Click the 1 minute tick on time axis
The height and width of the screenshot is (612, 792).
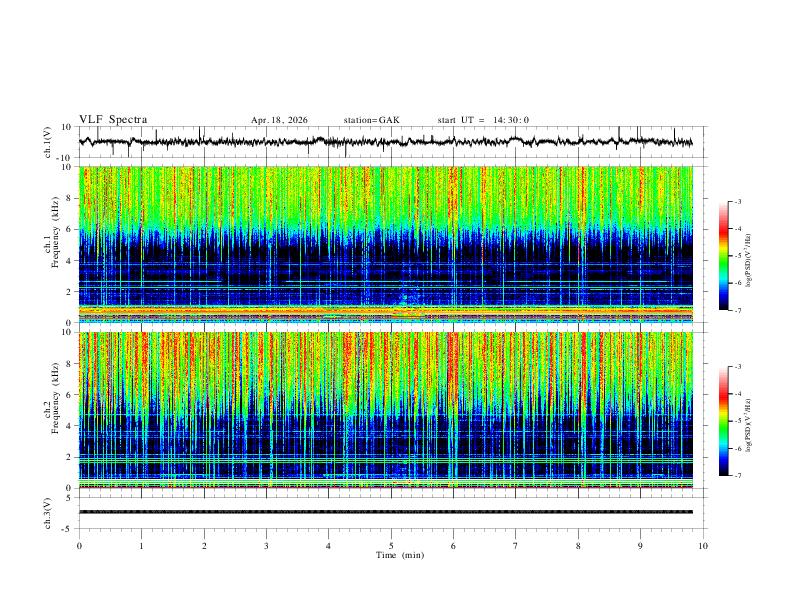click(141, 546)
